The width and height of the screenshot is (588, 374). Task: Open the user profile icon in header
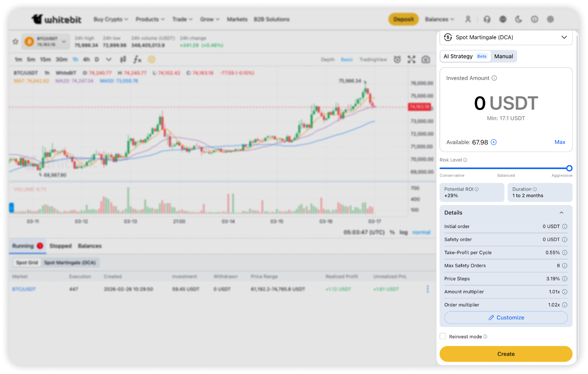(x=468, y=19)
